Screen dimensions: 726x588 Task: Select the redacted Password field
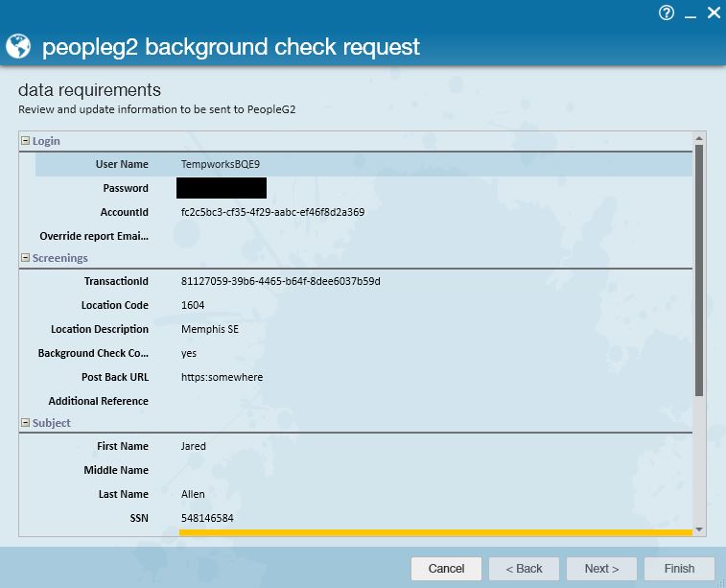coord(222,188)
